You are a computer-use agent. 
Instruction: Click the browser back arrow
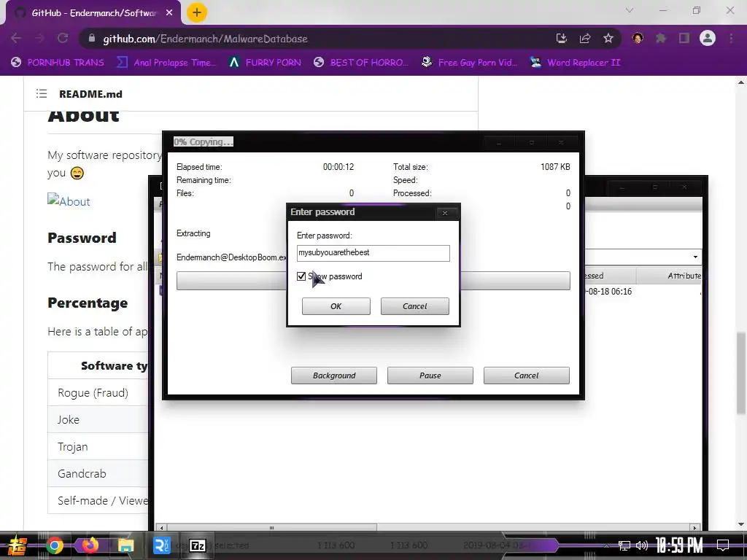click(16, 38)
